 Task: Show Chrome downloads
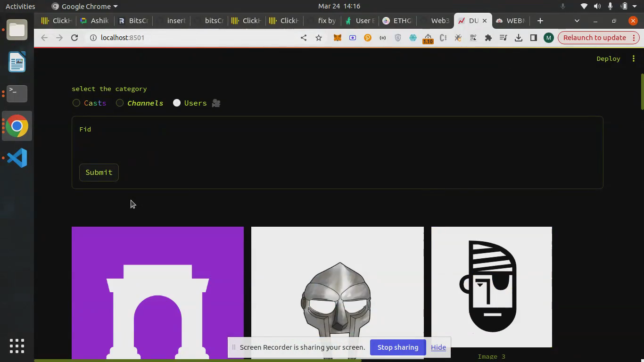coord(519,38)
